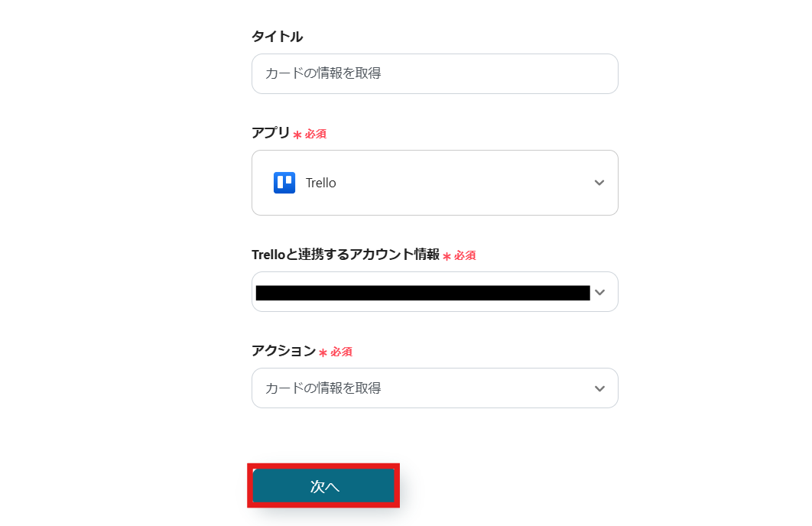The image size is (812, 526).
Task: Click the カードの情報を取得 action selection
Action: [x=323, y=388]
